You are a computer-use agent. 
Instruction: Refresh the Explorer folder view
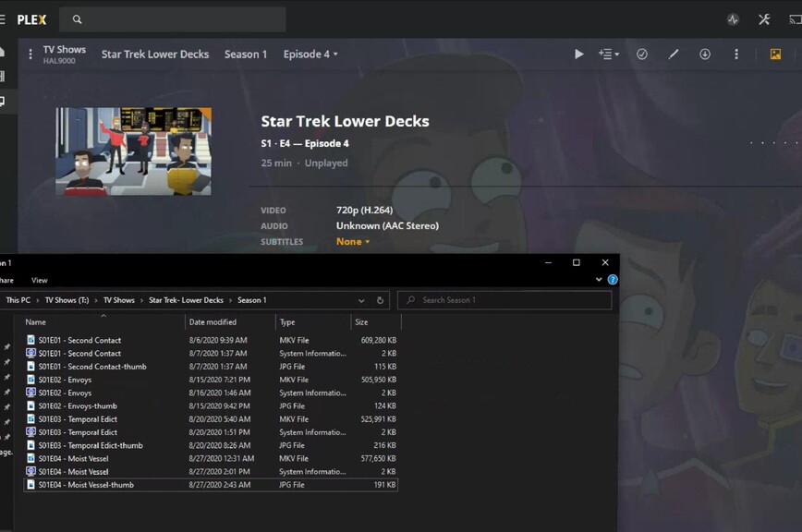(380, 300)
